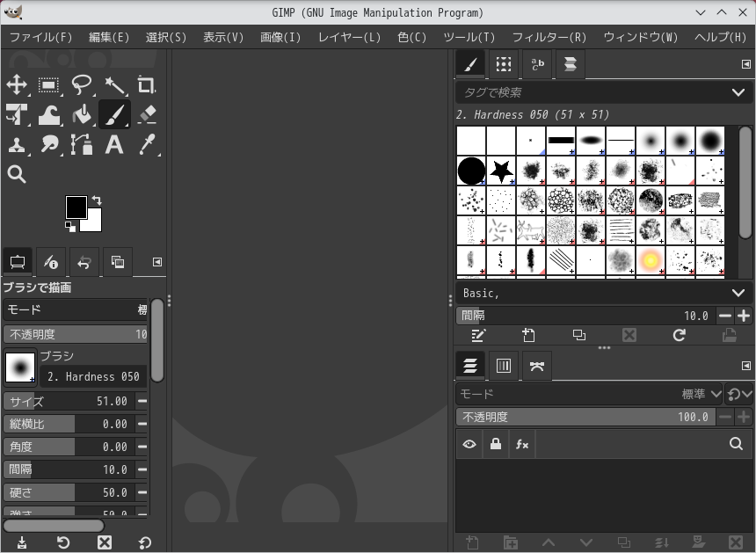Select the Rectangle Select tool

click(49, 85)
